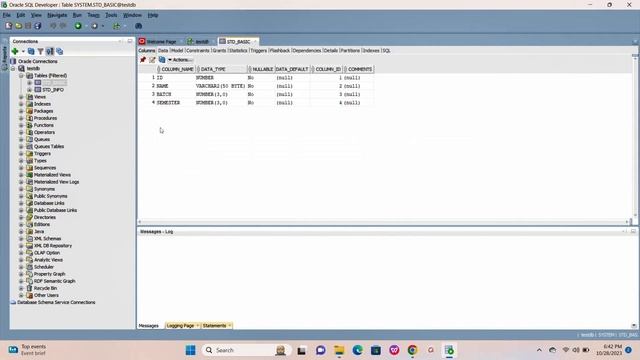Show hidden system tray icons
The width and height of the screenshot is (640, 360).
539,350
